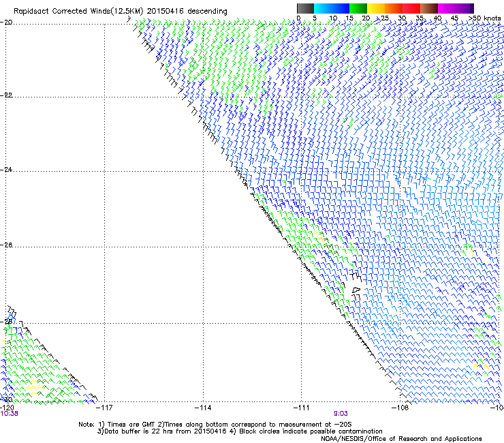
Task: Click the orange 25-30 knots legend color
Action: click(394, 8)
